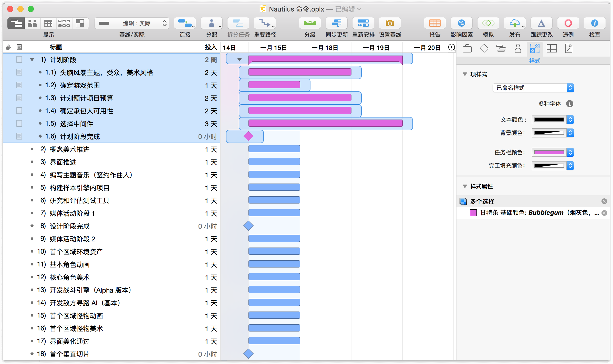The height and width of the screenshot is (364, 613).
Task: Click the Simulation toolbar icon
Action: tap(488, 24)
